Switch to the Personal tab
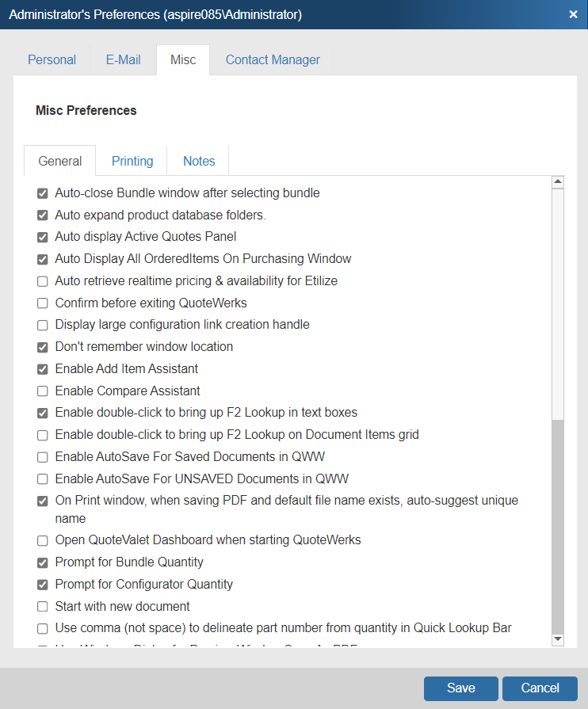Screen dimensions: 588x709 pyautogui.click(x=52, y=59)
